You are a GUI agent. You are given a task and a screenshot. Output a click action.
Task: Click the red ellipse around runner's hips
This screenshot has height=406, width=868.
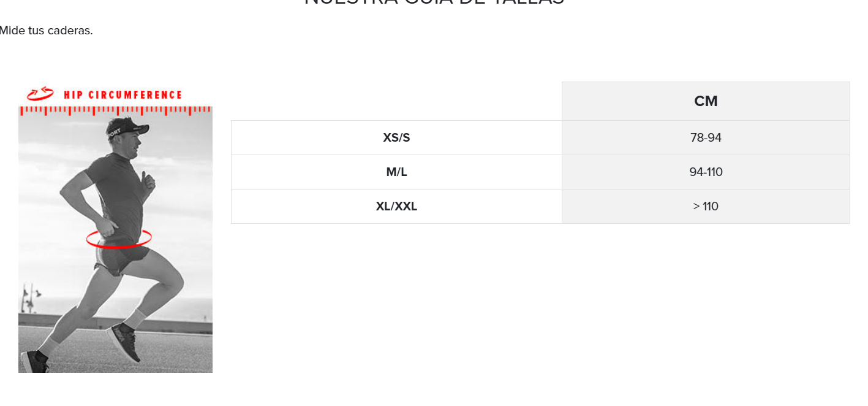119,238
